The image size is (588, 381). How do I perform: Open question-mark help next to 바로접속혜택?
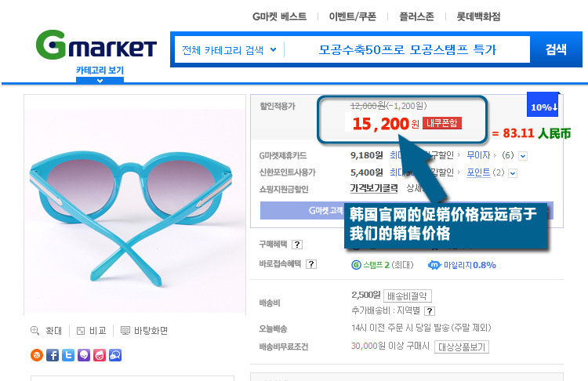(x=311, y=264)
